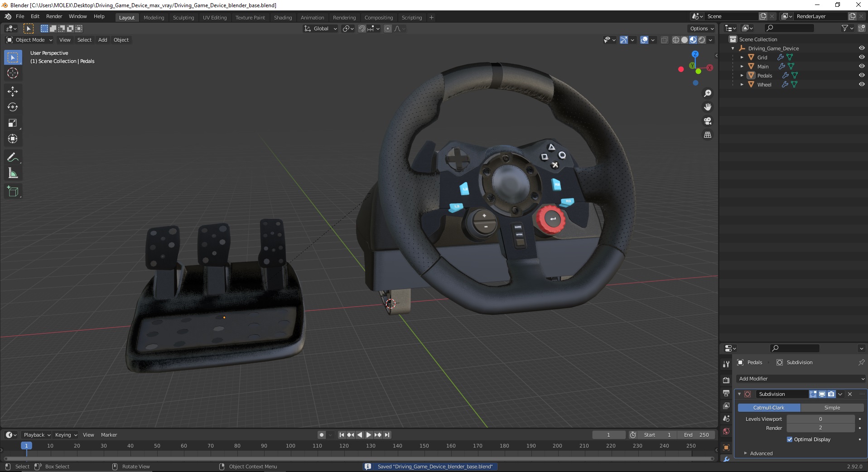Expand the Advanced subdivision section
The width and height of the screenshot is (868, 472).
pos(761,453)
